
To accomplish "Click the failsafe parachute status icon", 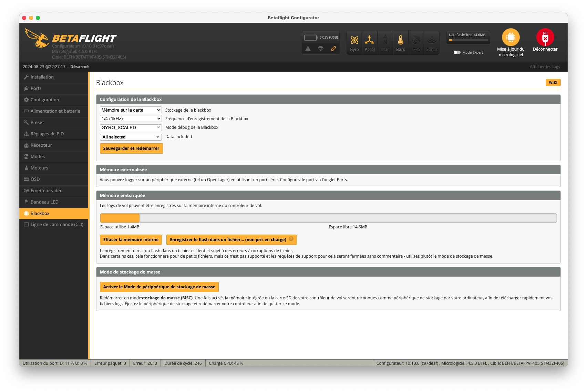I will click(x=321, y=49).
